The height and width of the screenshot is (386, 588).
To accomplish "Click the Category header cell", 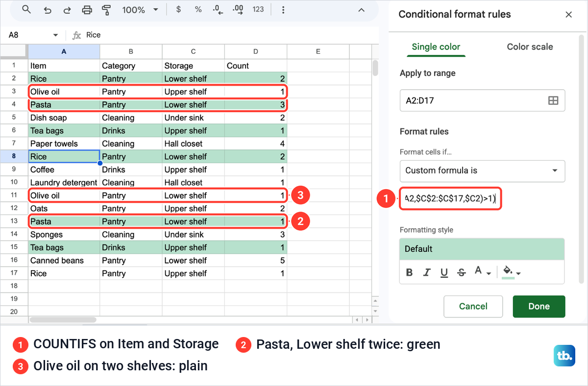I will (131, 66).
